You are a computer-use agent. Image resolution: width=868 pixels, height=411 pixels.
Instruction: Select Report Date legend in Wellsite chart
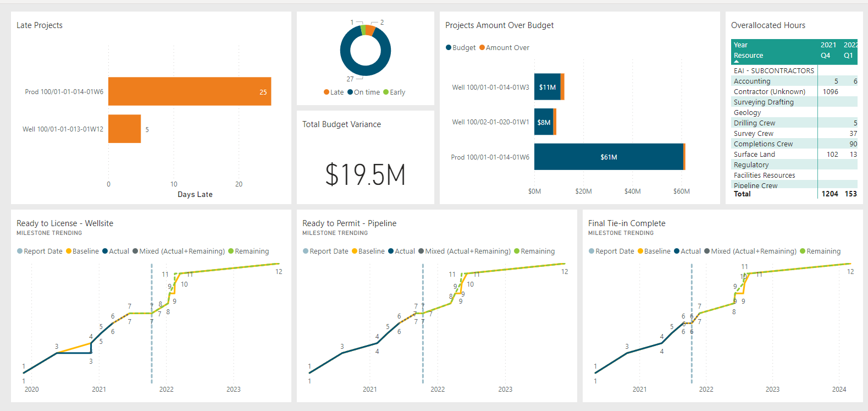pos(20,251)
